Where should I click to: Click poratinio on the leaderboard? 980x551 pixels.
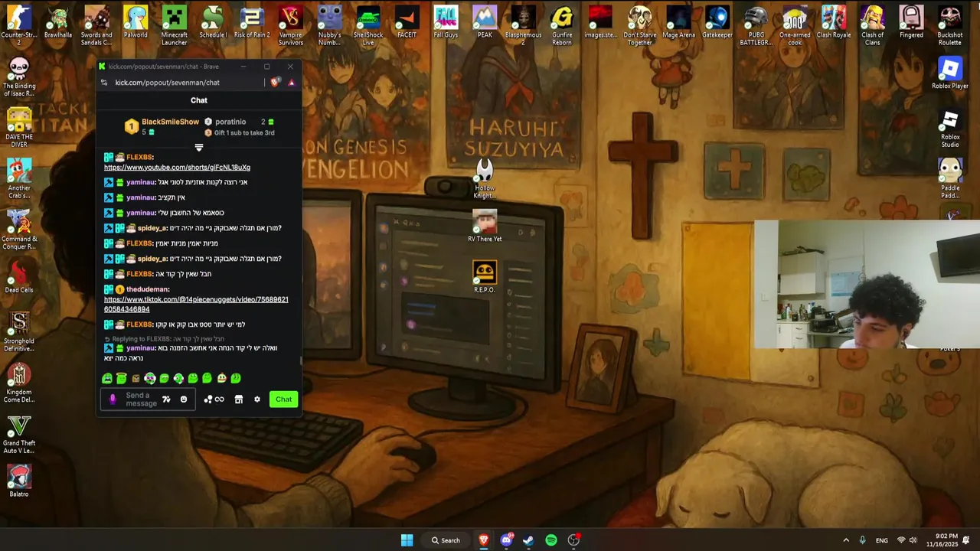click(230, 122)
